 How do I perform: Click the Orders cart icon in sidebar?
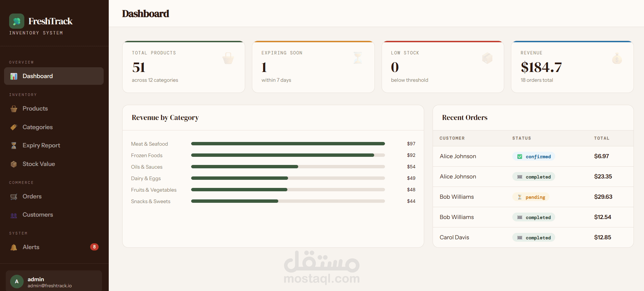[x=14, y=197]
